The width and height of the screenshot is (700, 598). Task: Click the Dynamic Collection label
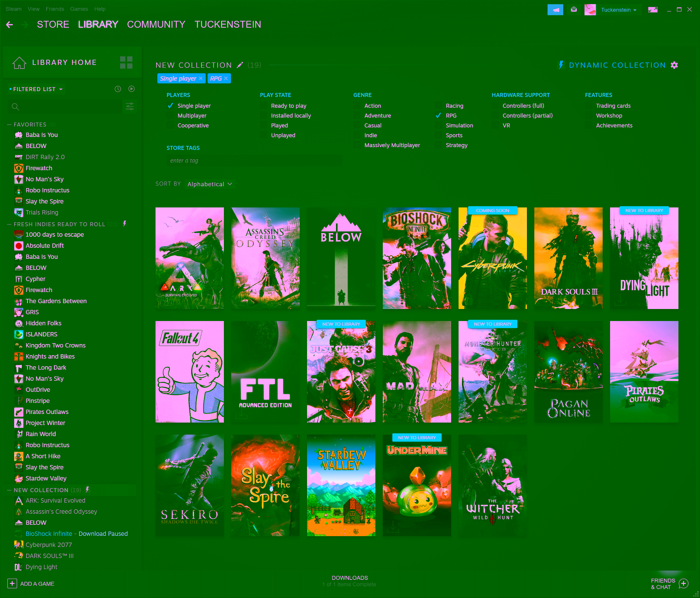tap(617, 65)
